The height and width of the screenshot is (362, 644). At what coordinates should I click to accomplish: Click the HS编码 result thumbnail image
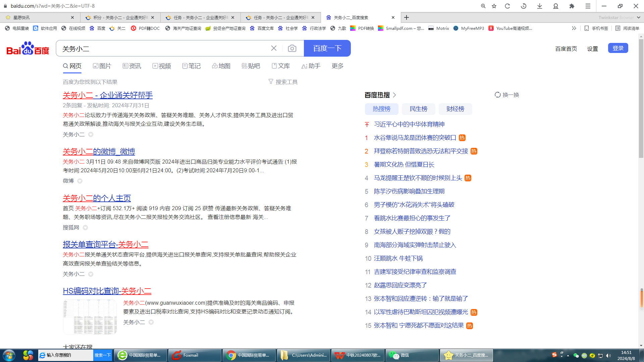click(x=90, y=317)
